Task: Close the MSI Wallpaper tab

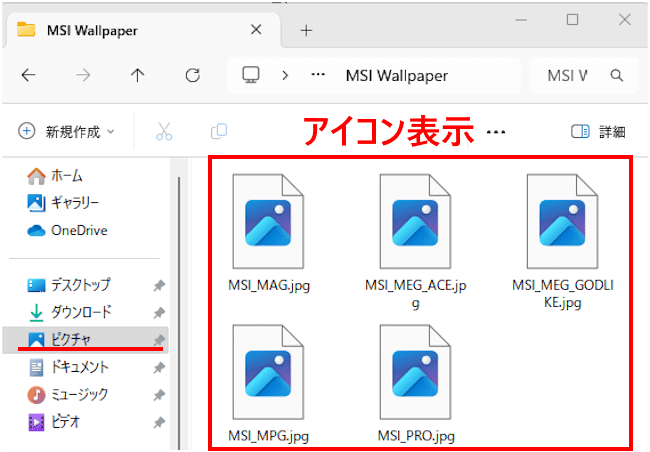Action: 256,29
